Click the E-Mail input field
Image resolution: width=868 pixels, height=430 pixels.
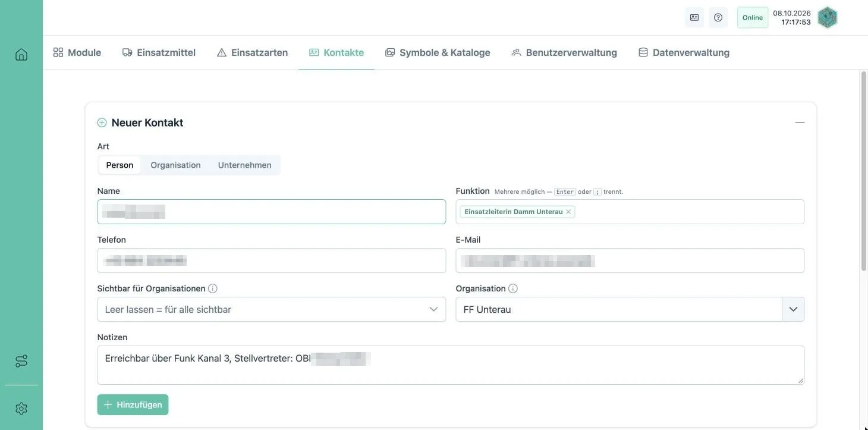tap(630, 260)
